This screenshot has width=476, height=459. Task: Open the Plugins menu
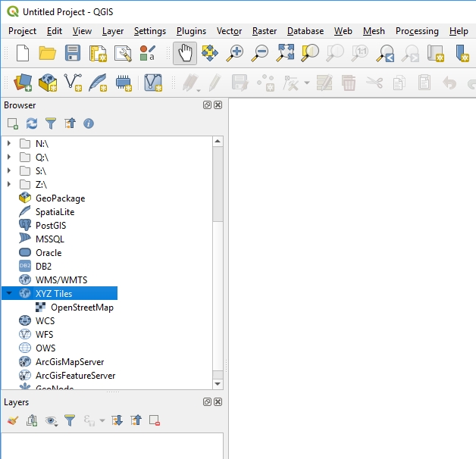tap(191, 31)
